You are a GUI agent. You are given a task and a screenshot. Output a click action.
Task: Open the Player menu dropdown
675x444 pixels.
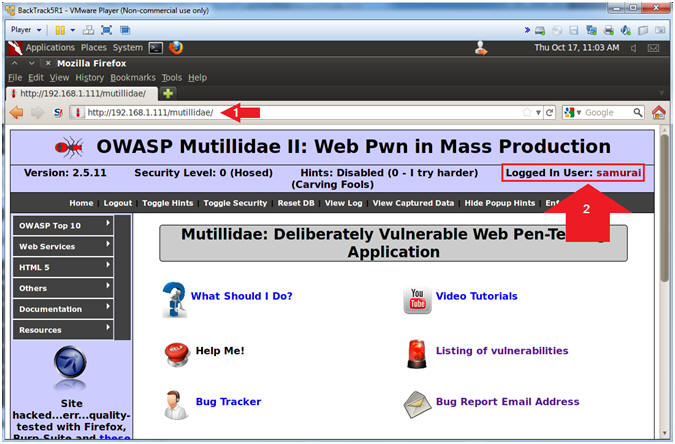coord(26,30)
